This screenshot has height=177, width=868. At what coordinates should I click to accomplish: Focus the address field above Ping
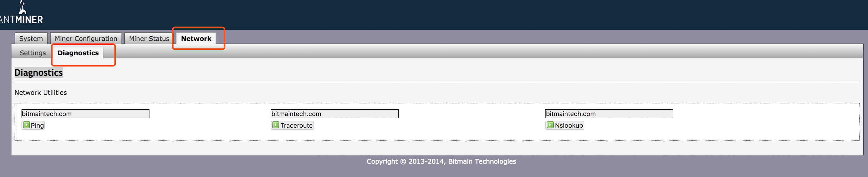[85, 114]
